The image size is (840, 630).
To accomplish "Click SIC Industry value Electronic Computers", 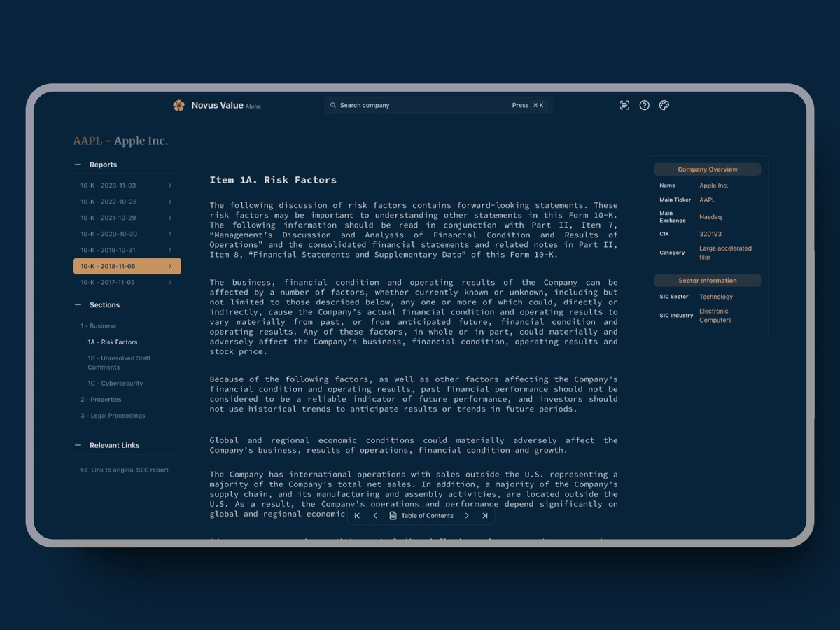I will tap(715, 316).
